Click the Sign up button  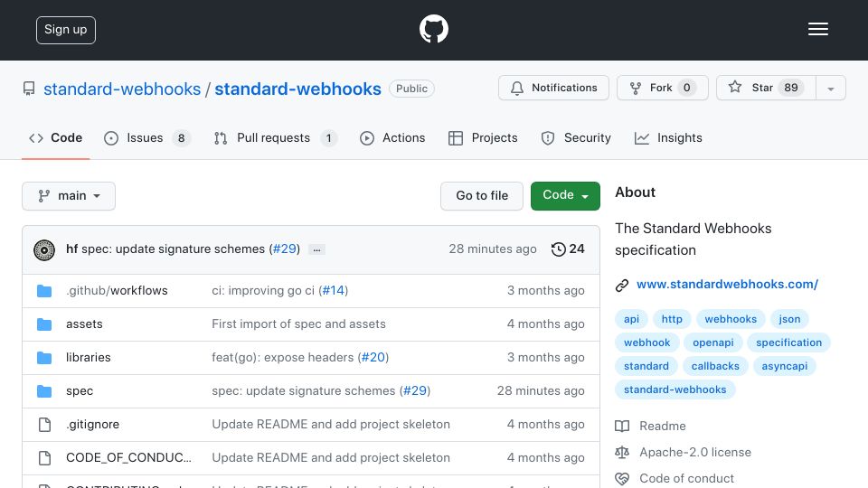click(66, 30)
